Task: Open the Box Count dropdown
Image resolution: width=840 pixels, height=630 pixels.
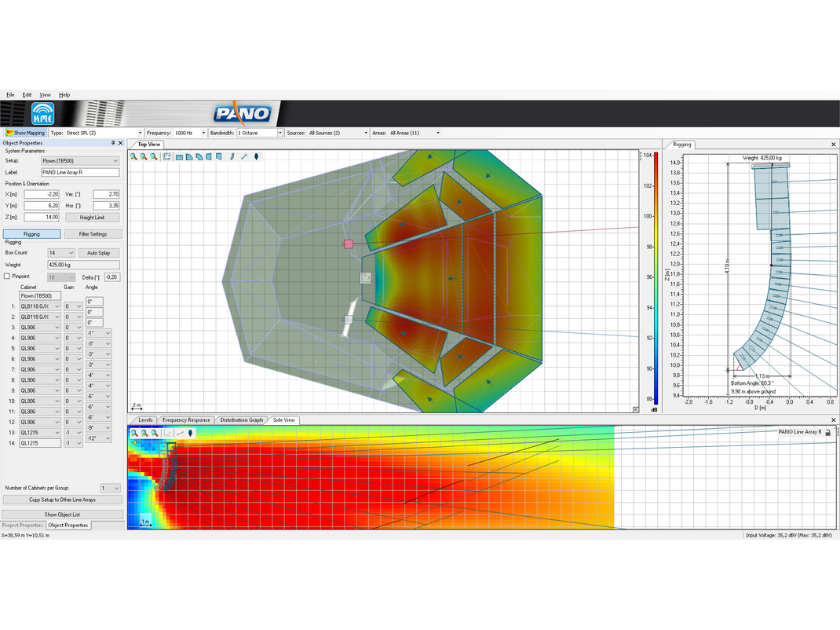Action: (x=61, y=252)
